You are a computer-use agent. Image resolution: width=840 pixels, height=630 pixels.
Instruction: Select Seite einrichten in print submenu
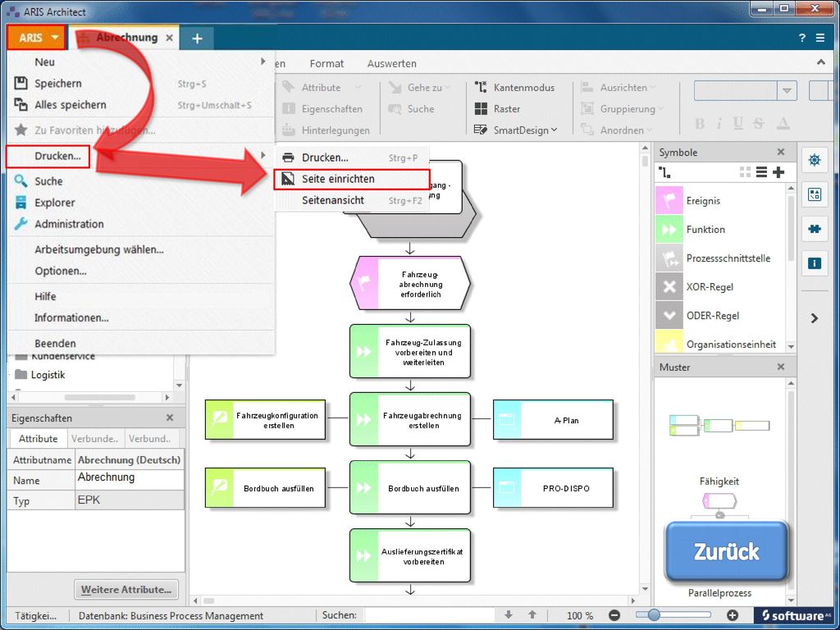click(x=351, y=179)
